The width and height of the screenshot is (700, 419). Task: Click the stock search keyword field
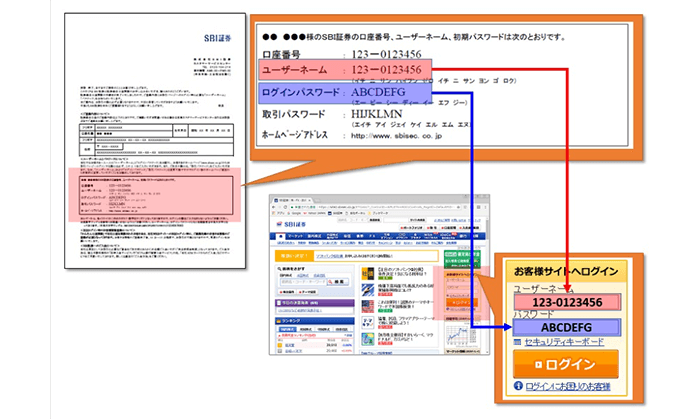point(304,282)
